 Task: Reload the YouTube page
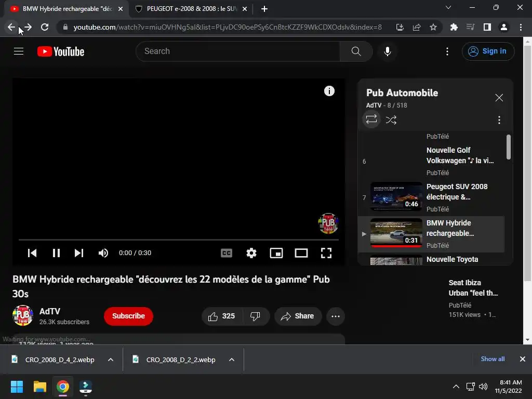tap(45, 27)
